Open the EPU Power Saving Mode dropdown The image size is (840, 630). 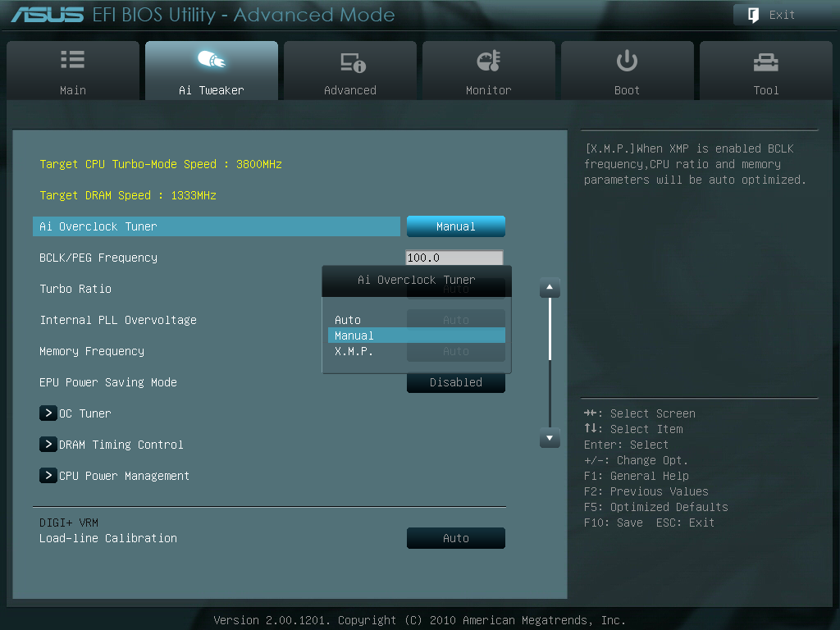[456, 382]
